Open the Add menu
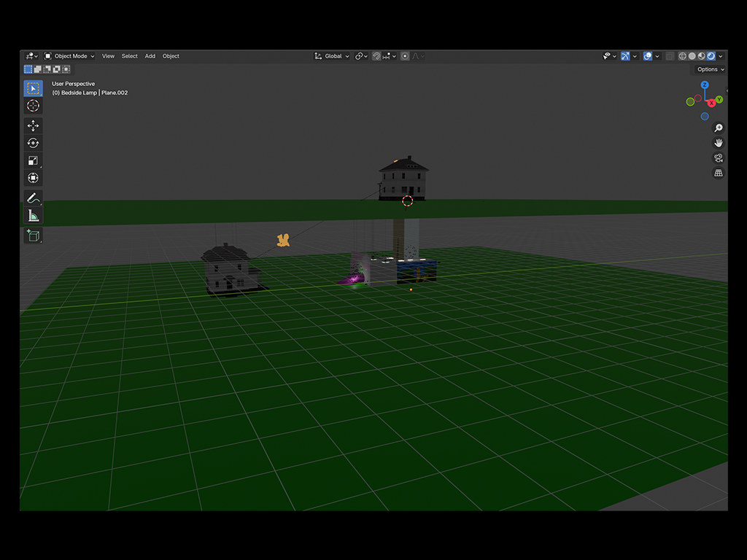 (150, 56)
